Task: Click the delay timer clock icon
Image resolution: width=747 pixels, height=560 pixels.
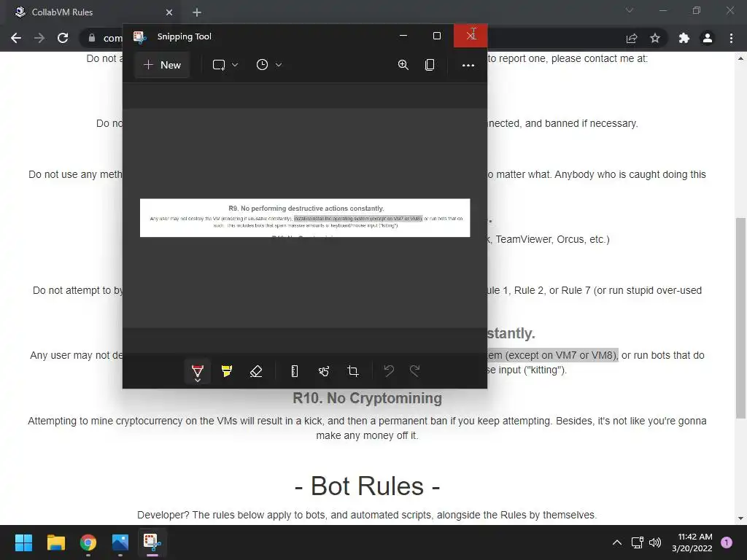Action: (x=262, y=65)
